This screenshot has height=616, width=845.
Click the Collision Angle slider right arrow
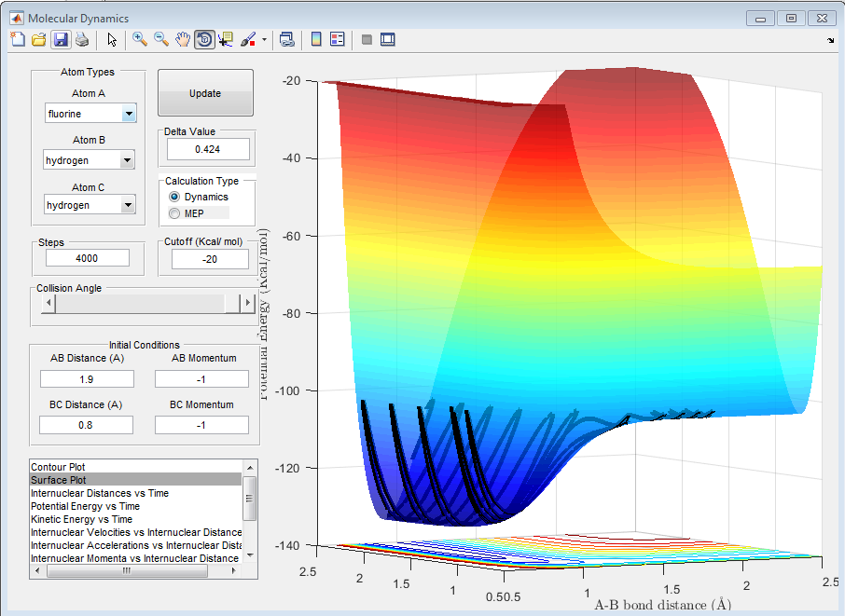(247, 303)
